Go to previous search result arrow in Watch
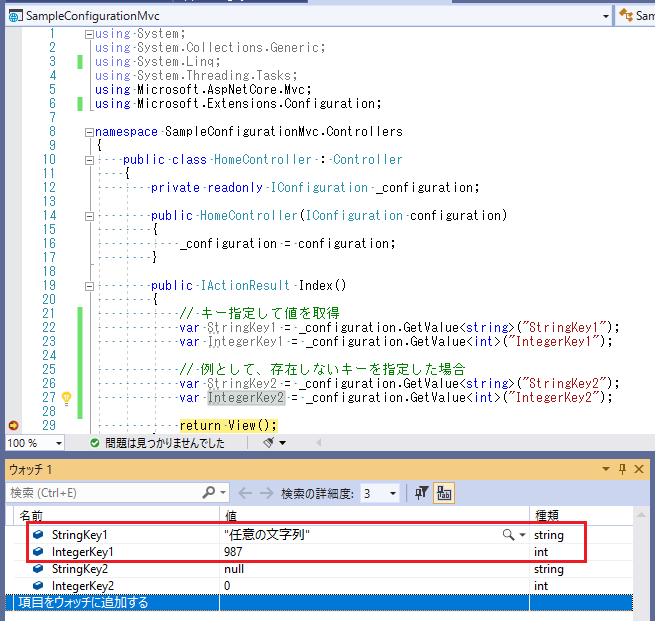 [x=245, y=493]
